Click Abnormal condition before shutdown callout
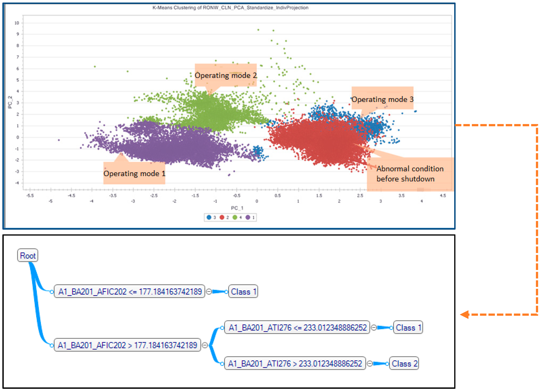The image size is (541, 392). click(x=410, y=174)
